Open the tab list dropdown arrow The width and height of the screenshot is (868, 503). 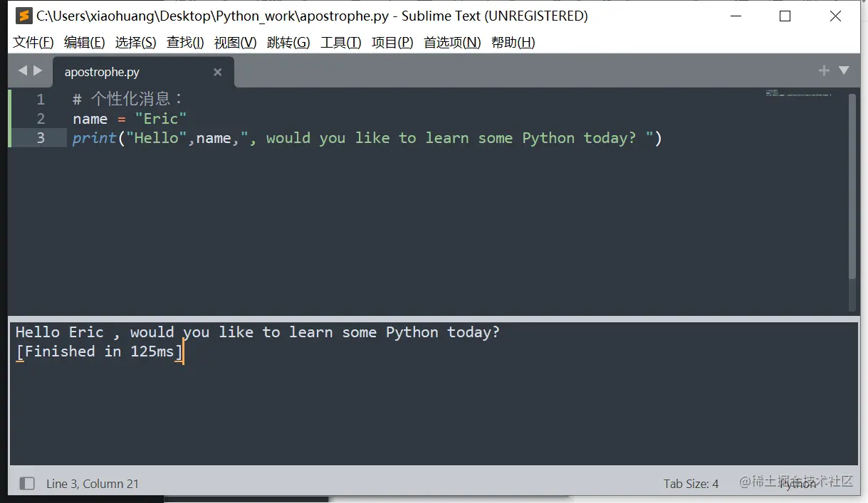pos(844,70)
